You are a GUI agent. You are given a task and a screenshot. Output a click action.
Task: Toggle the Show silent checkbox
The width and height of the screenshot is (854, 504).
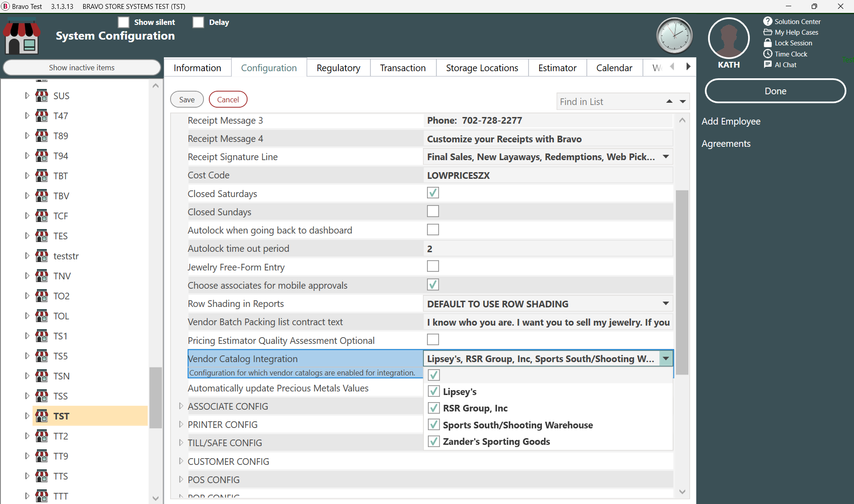[123, 22]
